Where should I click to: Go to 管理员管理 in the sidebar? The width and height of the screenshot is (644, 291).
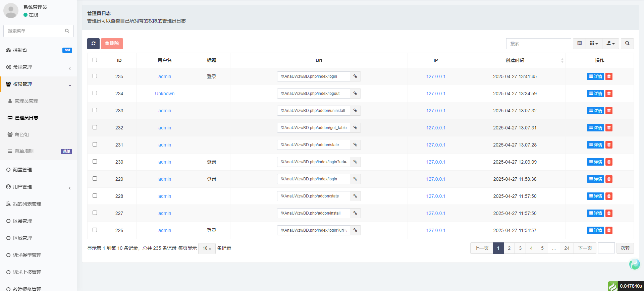[26, 101]
